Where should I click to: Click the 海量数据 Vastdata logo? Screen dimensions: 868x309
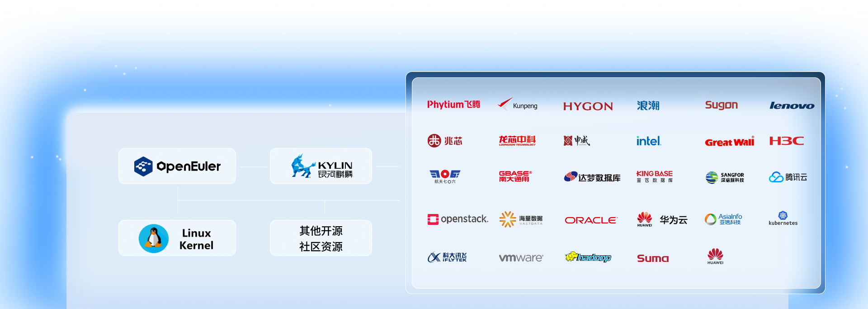pos(521,219)
